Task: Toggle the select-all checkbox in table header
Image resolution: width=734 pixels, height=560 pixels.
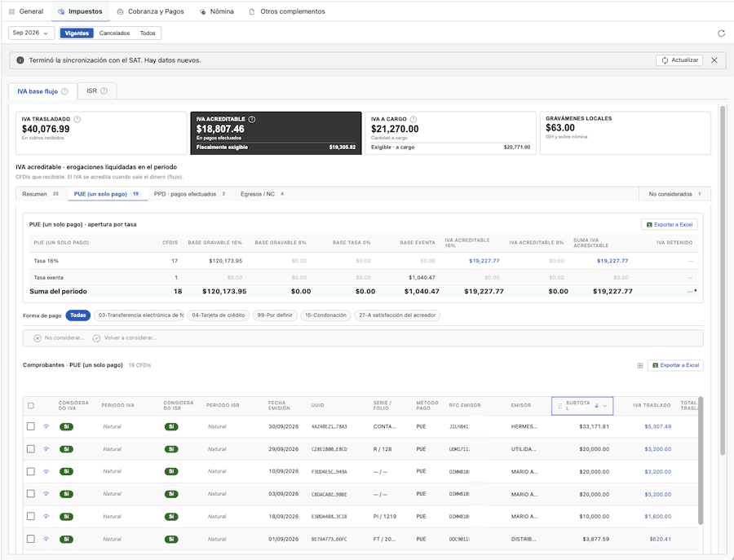Action: point(31,406)
